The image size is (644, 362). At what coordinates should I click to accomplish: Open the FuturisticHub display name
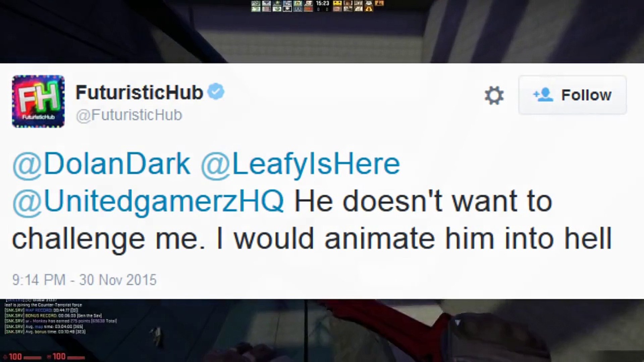click(x=139, y=92)
